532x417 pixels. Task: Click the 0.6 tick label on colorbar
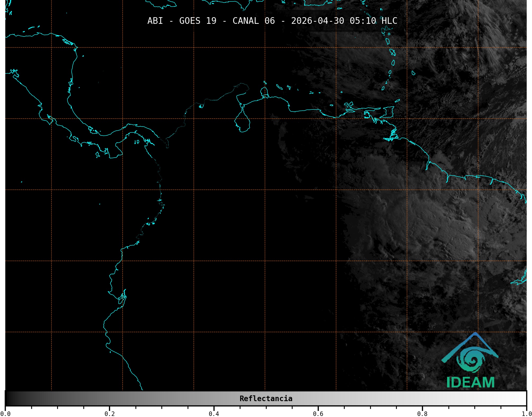click(x=318, y=414)
